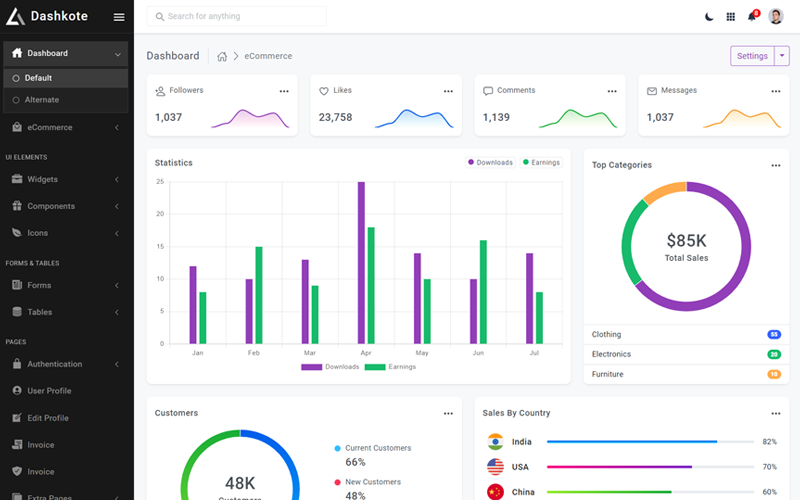The image size is (800, 500).
Task: Open Comments card options menu
Action: (x=612, y=91)
